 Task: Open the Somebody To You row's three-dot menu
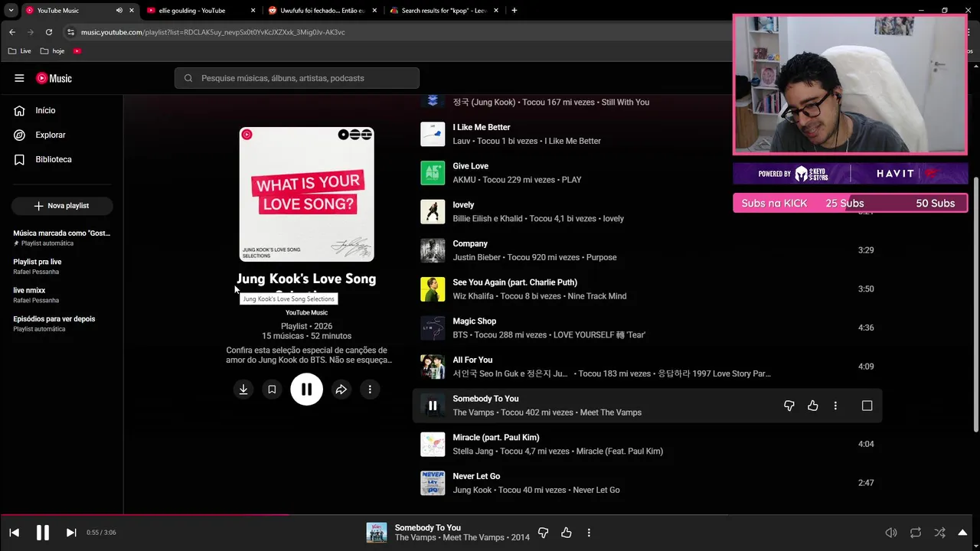(835, 406)
